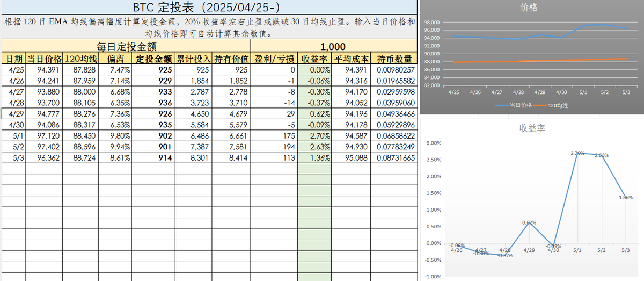Click the 偏离 column header
Image resolution: width=644 pixels, height=281 pixels.
coord(115,59)
